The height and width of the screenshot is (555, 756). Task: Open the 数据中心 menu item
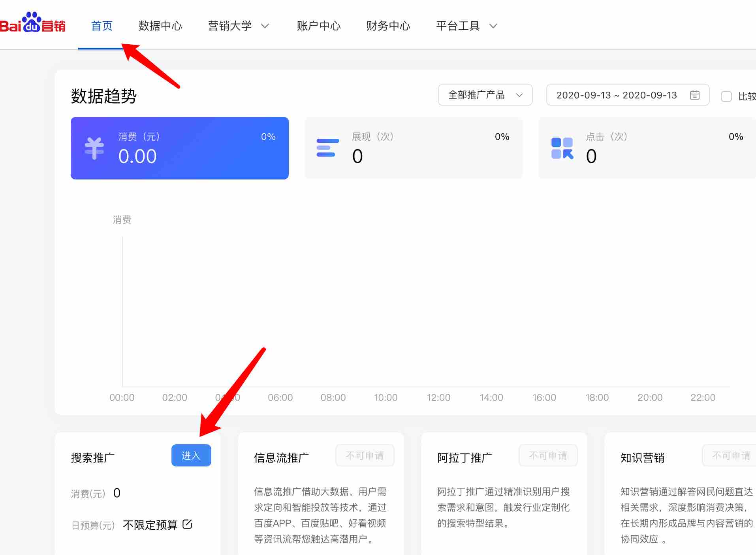pyautogui.click(x=160, y=26)
